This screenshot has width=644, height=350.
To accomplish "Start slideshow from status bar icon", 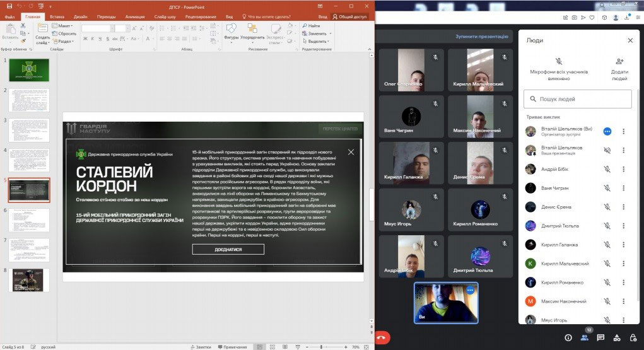I will point(298,347).
